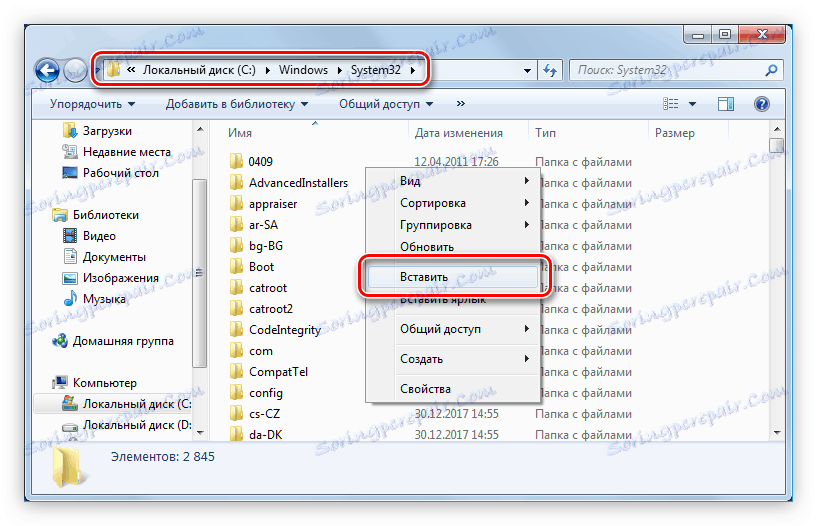The height and width of the screenshot is (526, 817).
Task: Select the bg-BG folder name
Action: 266,246
